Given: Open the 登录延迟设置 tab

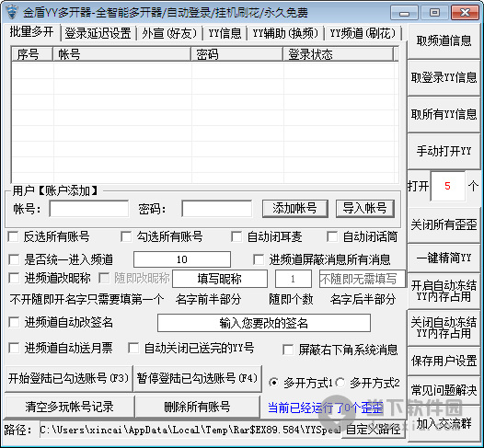Looking at the screenshot, I should (98, 34).
